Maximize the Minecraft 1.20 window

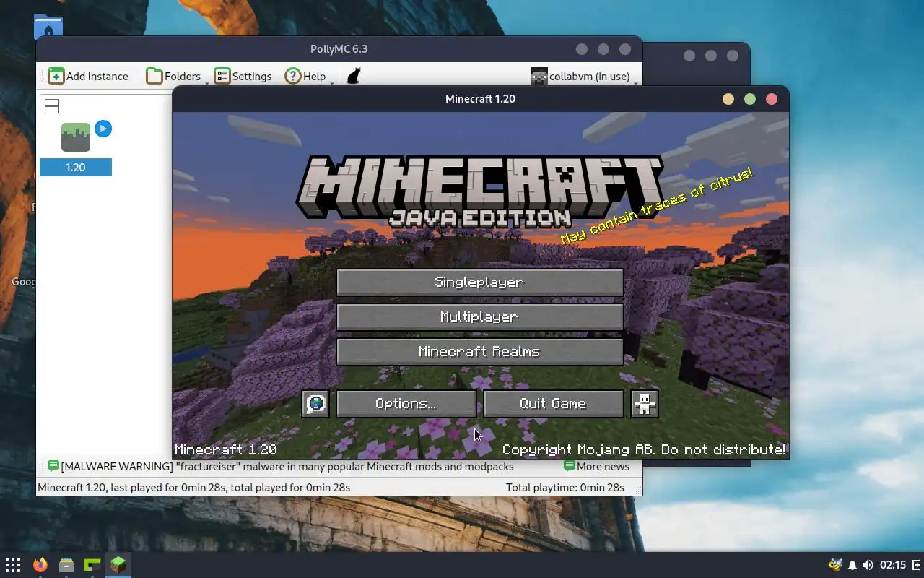point(750,99)
